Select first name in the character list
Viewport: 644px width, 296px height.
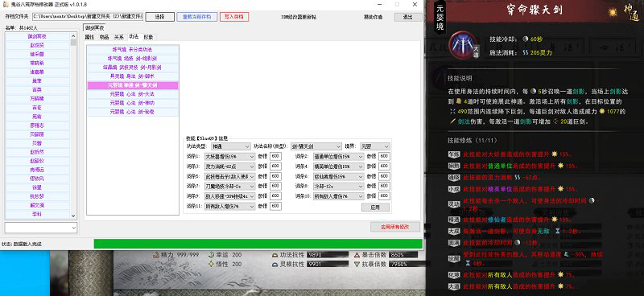click(x=37, y=36)
